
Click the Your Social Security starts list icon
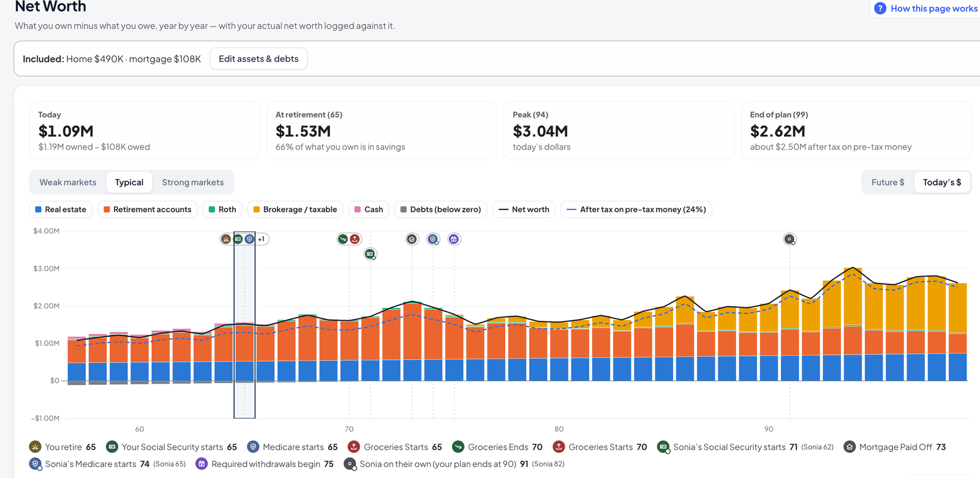tap(112, 447)
